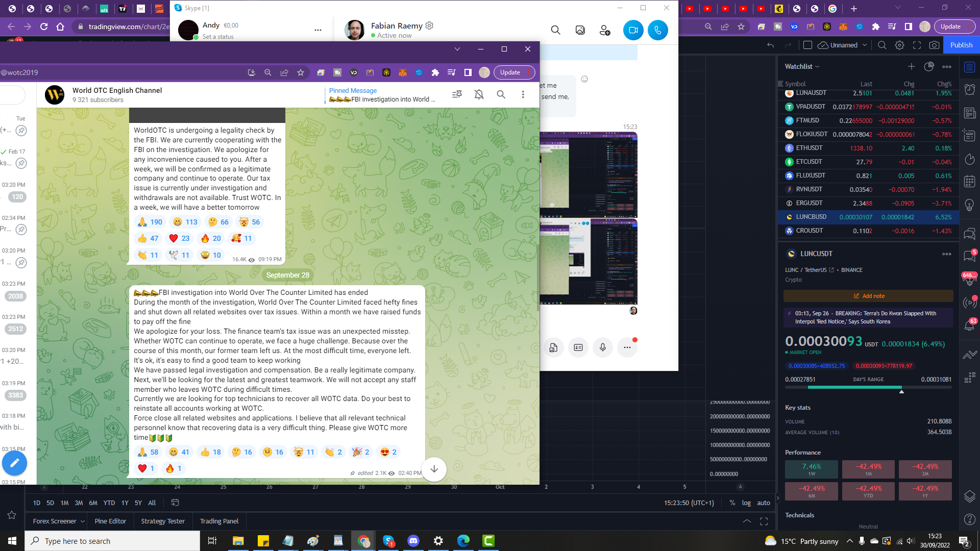Open TradingView chart settings gear
The width and height of the screenshot is (980, 551).
[899, 45]
